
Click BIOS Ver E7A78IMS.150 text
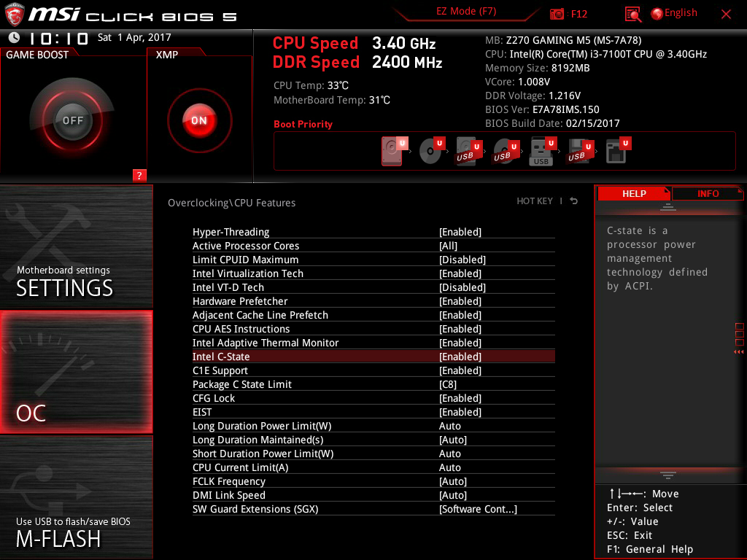pyautogui.click(x=542, y=109)
